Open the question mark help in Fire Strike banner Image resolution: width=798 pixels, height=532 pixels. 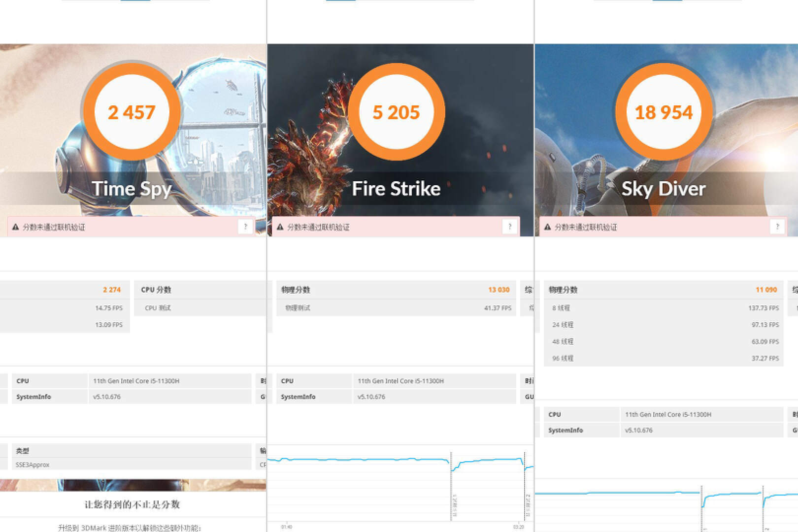tap(510, 227)
